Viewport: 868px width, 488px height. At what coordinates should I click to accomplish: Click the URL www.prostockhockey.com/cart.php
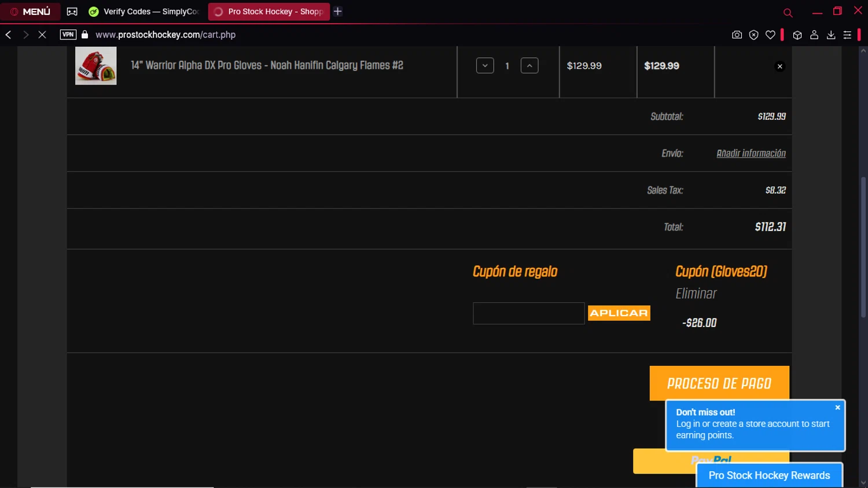(x=165, y=35)
